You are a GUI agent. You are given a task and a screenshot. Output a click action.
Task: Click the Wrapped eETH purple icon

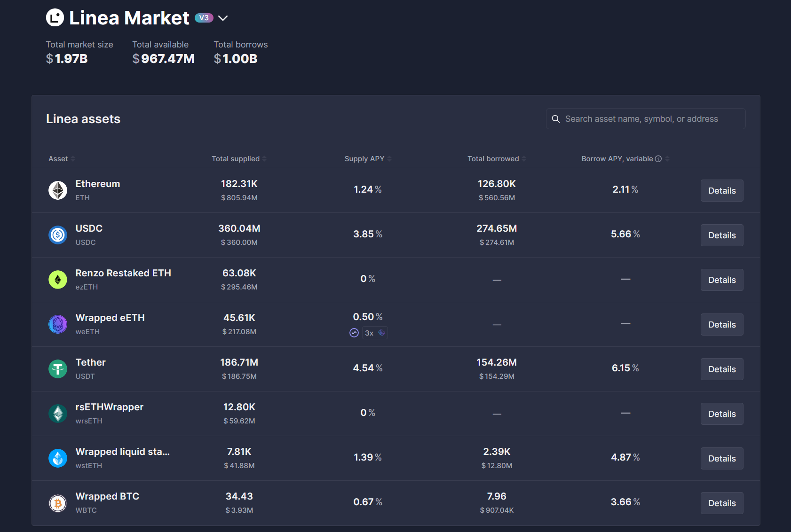pyautogui.click(x=58, y=324)
